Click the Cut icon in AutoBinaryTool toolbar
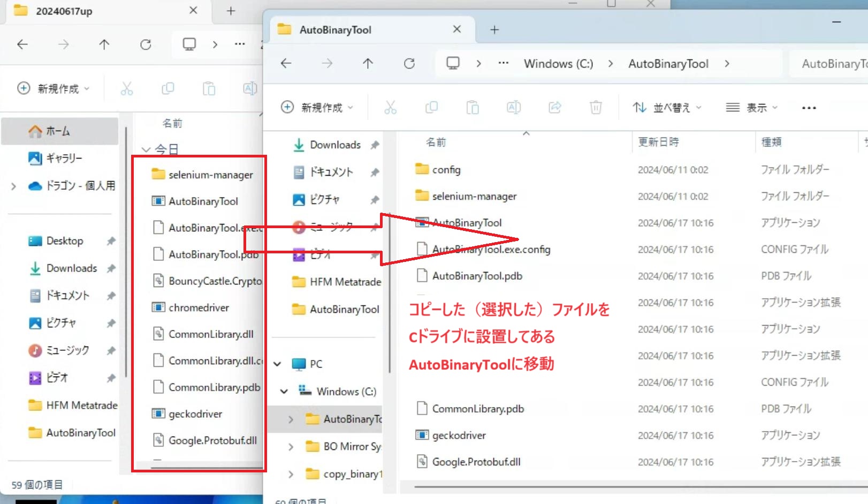Screen dimensions: 868x504 (x=390, y=108)
